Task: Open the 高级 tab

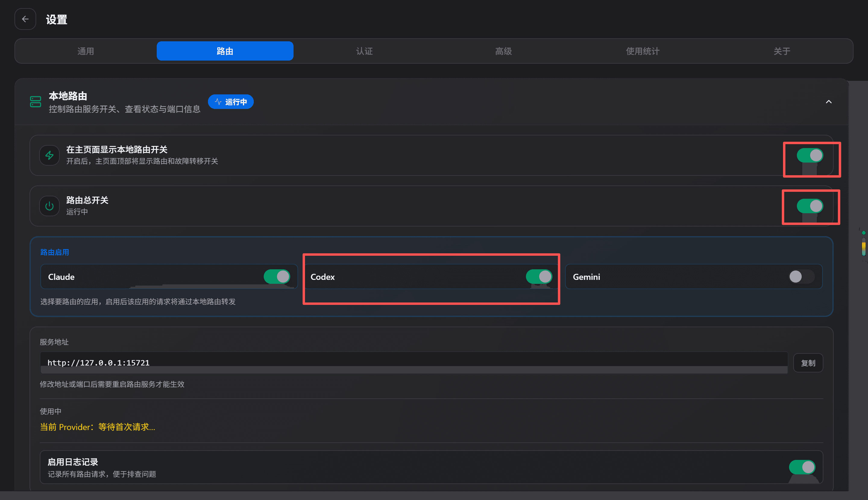Action: (504, 51)
